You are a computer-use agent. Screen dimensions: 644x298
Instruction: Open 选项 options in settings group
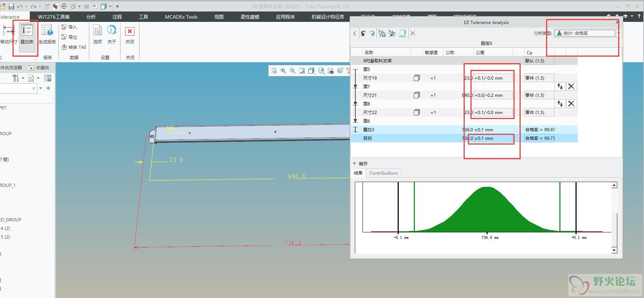tap(98, 34)
